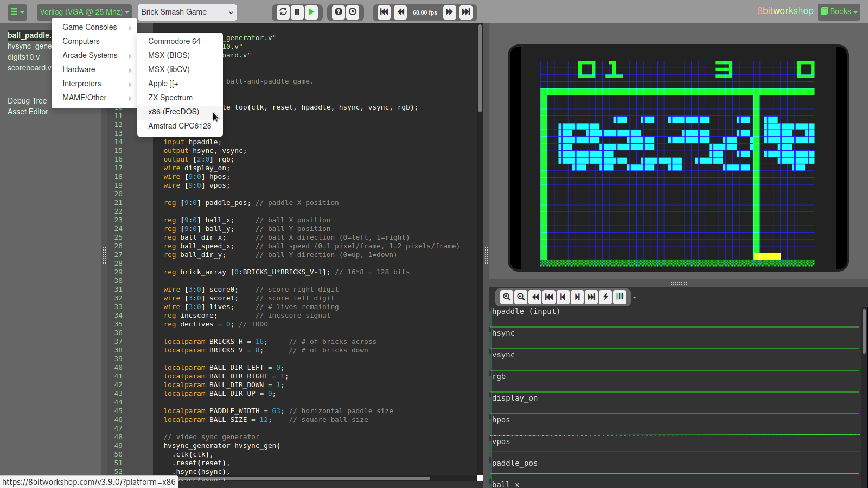Open the Asset Editor
This screenshot has height=488, width=868.
(x=28, y=112)
